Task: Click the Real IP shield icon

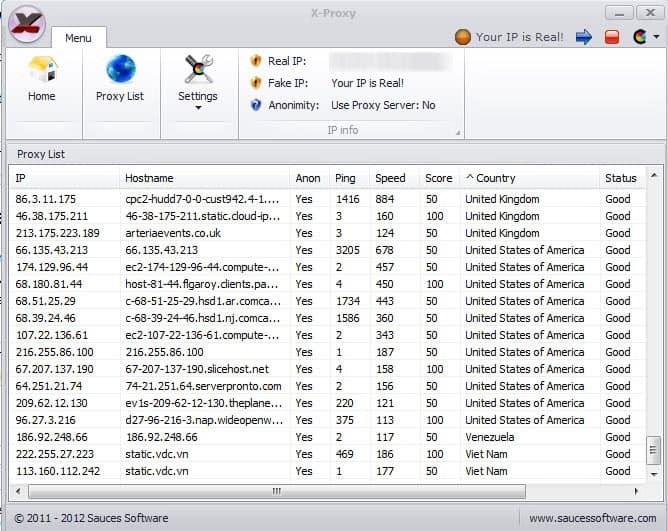Action: coord(256,61)
